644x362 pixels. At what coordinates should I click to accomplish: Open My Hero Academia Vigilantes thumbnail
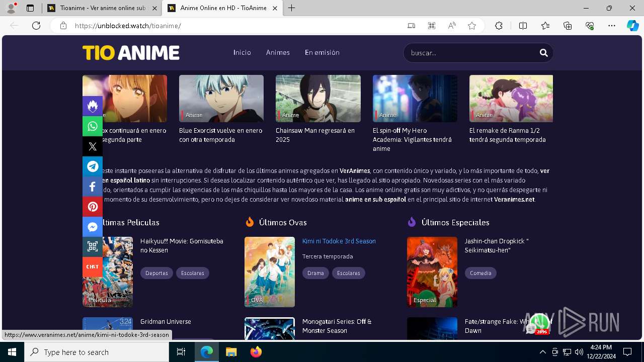pos(415,99)
